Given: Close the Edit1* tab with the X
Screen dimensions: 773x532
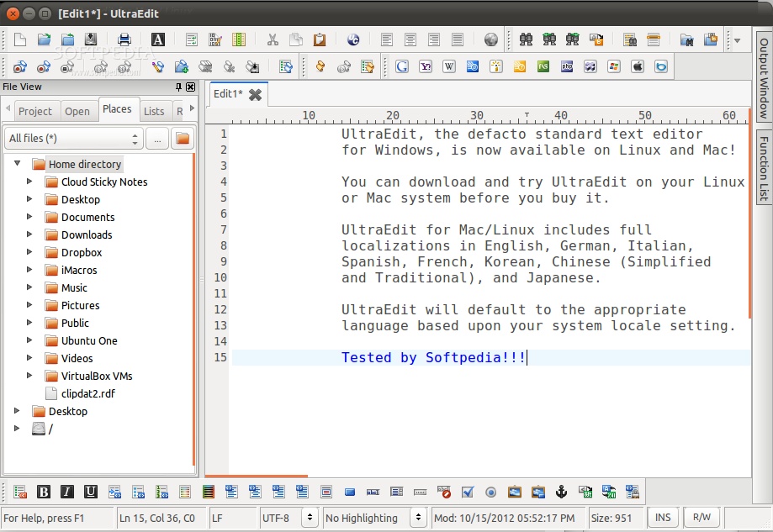Looking at the screenshot, I should tap(256, 95).
